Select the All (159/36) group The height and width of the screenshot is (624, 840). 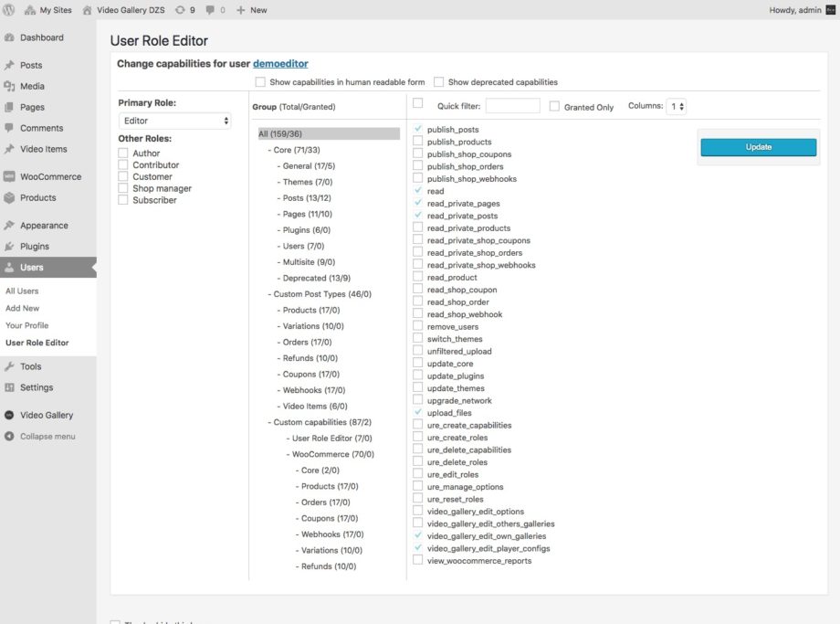[x=329, y=134]
